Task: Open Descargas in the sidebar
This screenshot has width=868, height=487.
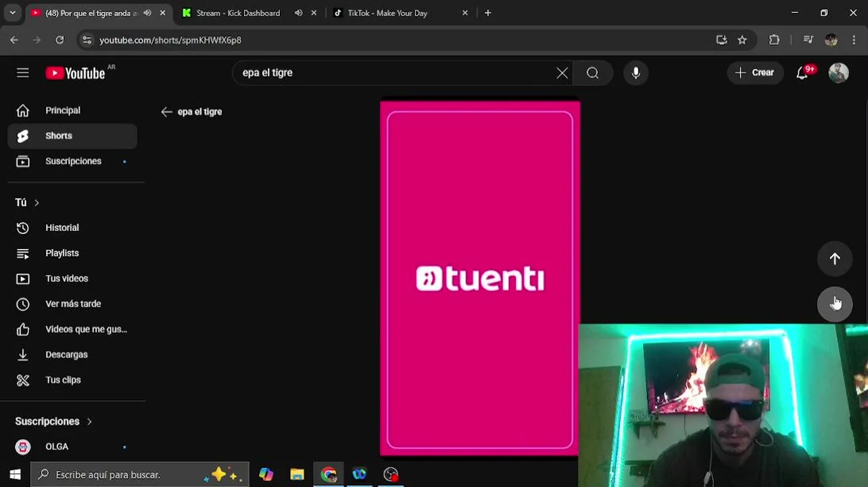Action: point(72,354)
